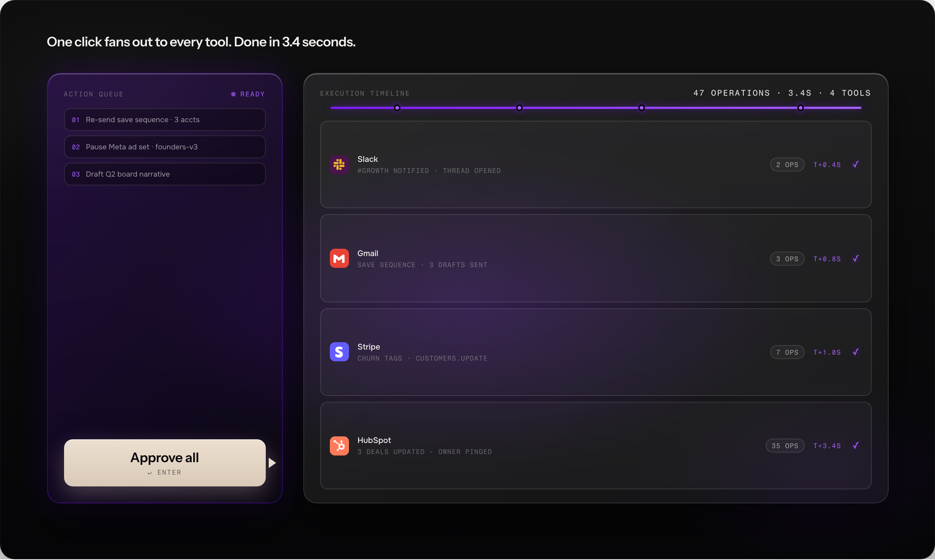Click the HubSpot app icon
This screenshot has height=560, width=935.
[x=339, y=446]
